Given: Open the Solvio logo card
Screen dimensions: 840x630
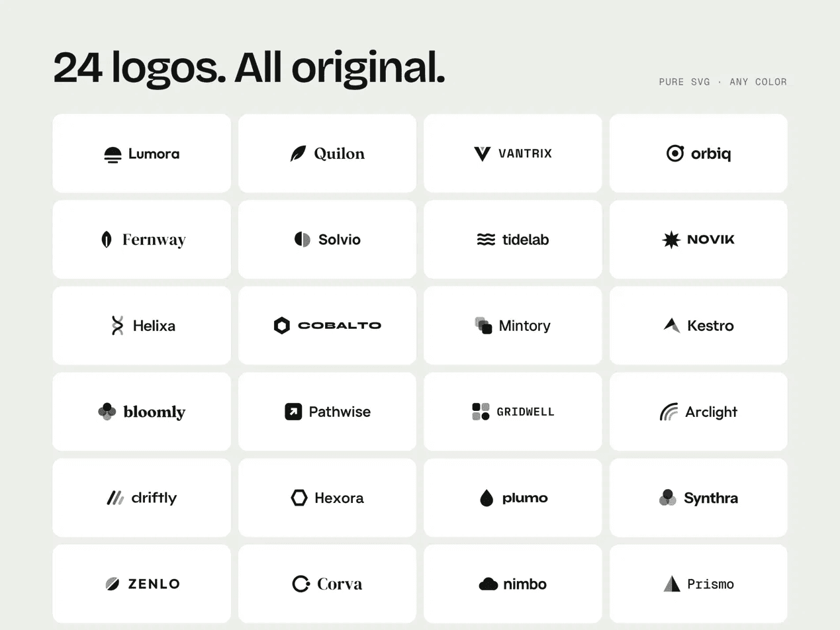Looking at the screenshot, I should (x=328, y=240).
